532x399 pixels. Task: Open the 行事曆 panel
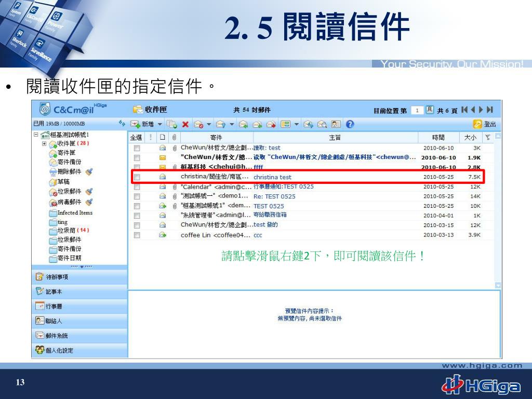pyautogui.click(x=79, y=306)
